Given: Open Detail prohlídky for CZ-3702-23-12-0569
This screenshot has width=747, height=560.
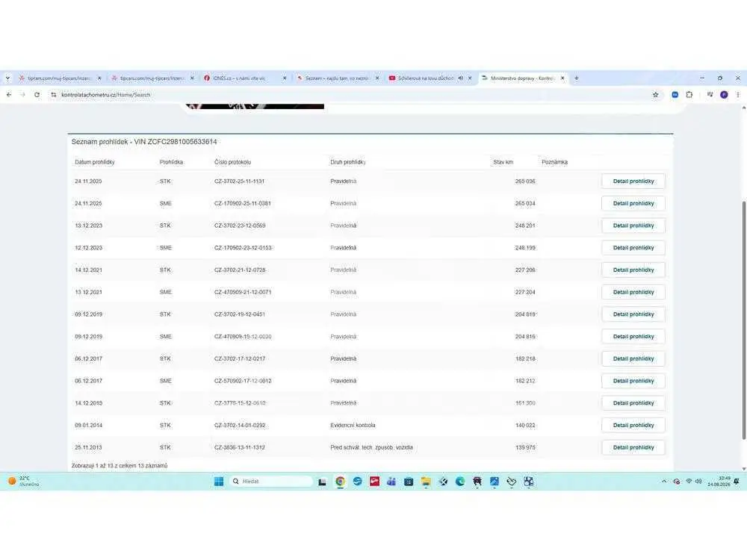Looking at the screenshot, I should tap(633, 225).
